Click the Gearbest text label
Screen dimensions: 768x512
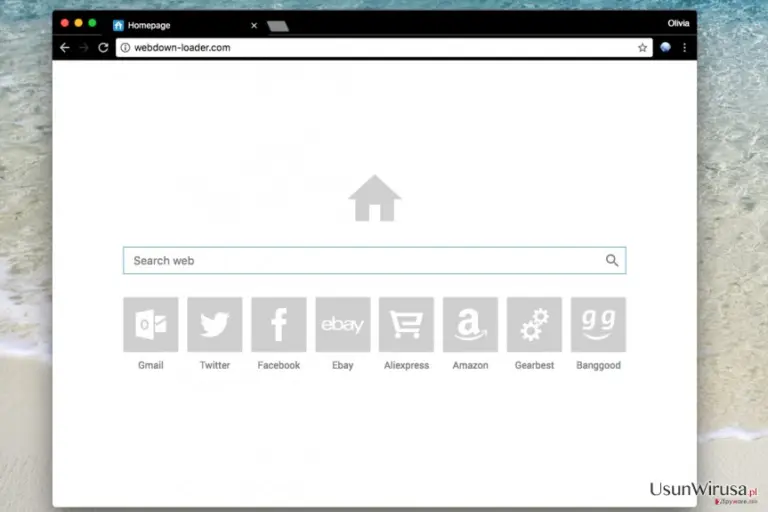click(534, 365)
